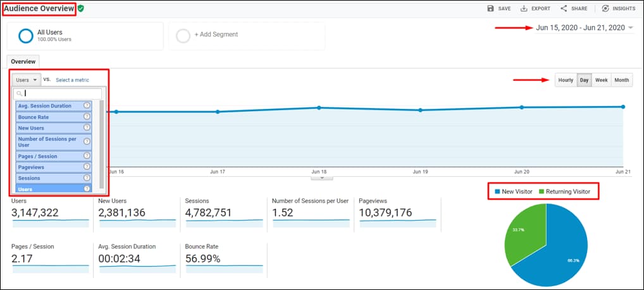
Task: Select Bounce Rate metric from list
Action: pyautogui.click(x=54, y=117)
